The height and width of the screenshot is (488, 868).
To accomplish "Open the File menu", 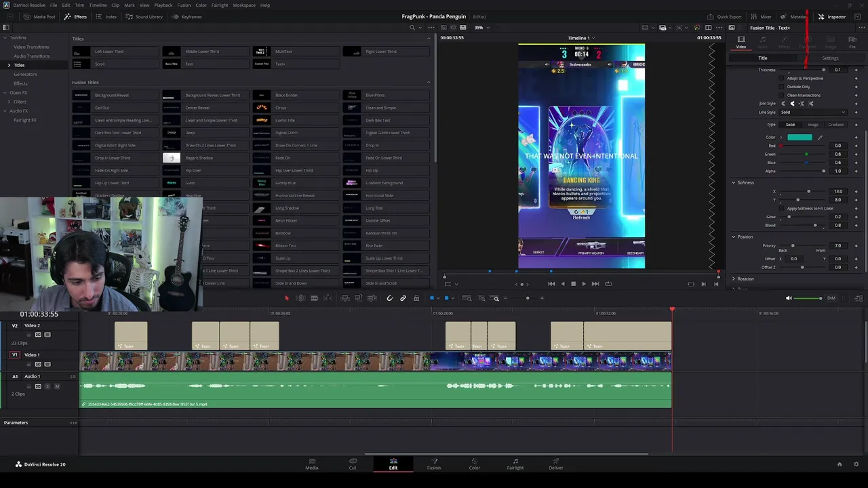I will point(54,5).
